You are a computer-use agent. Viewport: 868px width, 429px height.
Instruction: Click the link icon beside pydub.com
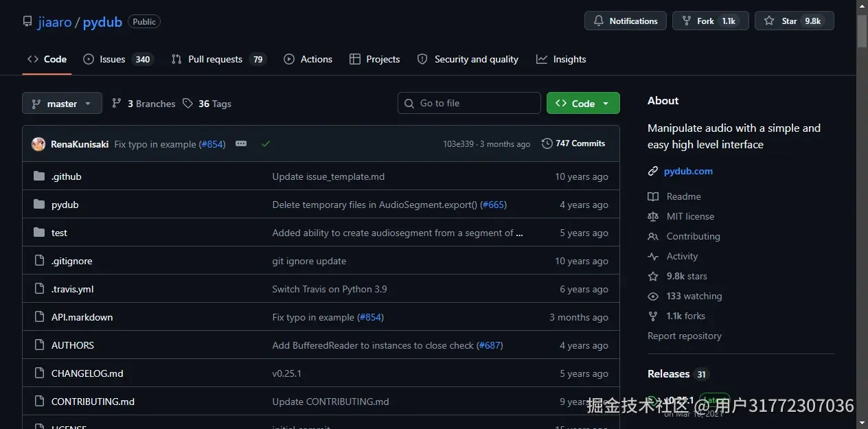pyautogui.click(x=653, y=171)
